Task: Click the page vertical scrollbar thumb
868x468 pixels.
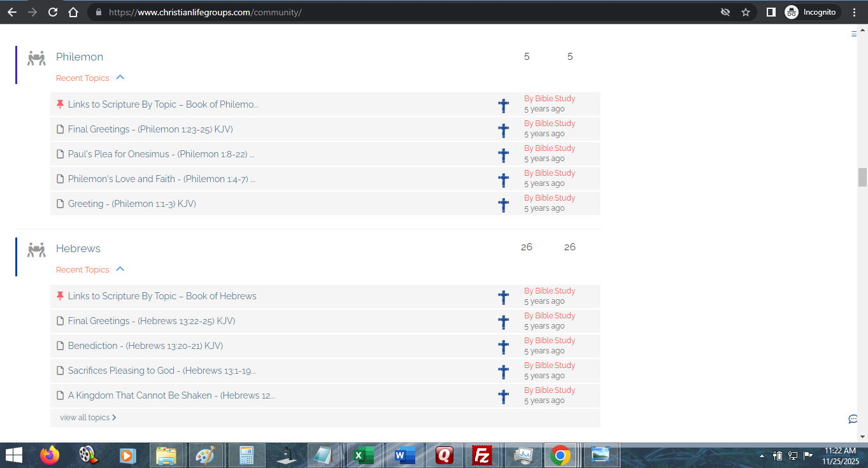Action: (x=862, y=177)
